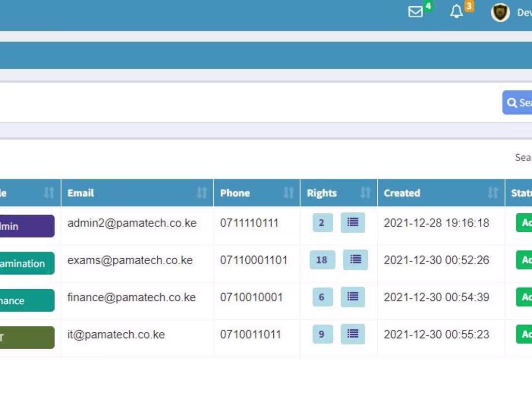View rights details icon on the Examination row
Screen dimensions: 532x399
point(355,260)
